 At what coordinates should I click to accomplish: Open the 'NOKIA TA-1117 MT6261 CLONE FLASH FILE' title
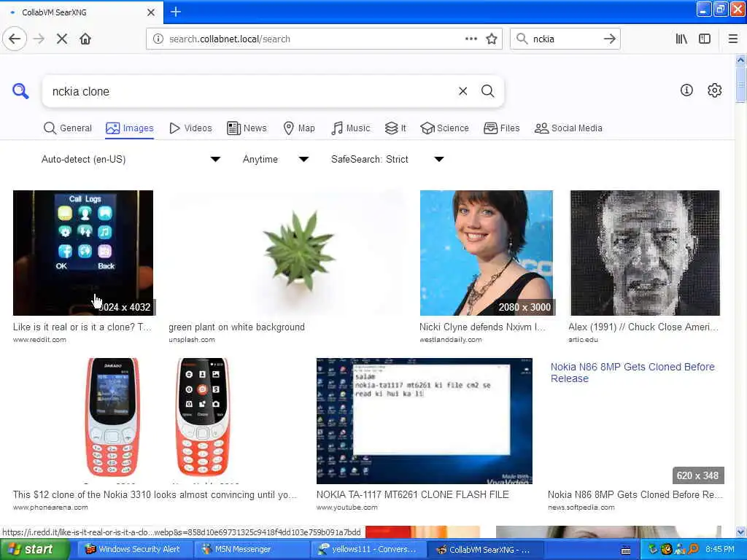coord(413,495)
